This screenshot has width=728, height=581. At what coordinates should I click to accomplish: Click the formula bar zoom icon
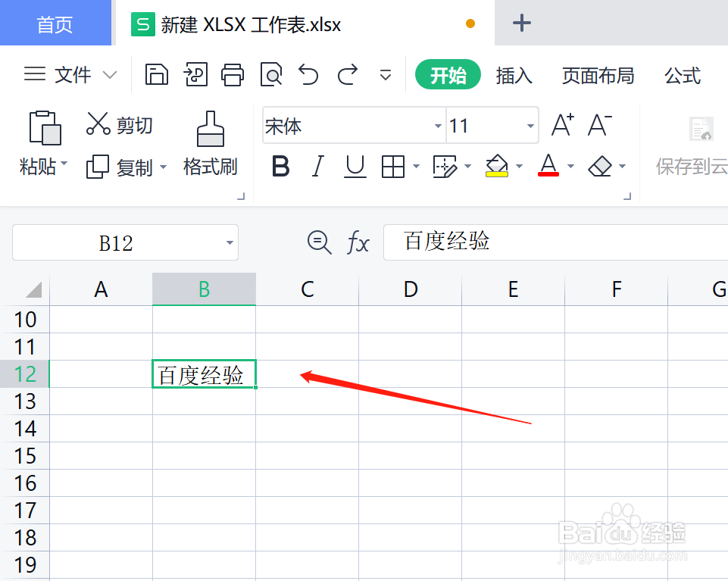point(319,242)
